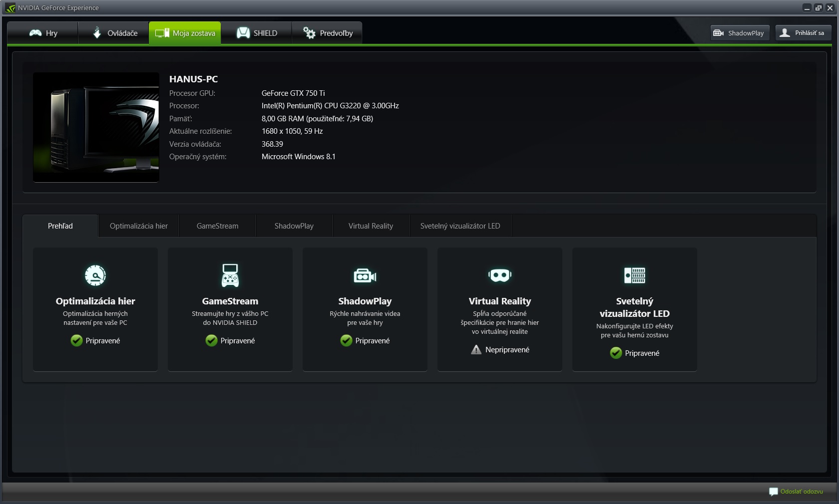Open the Hry main tab
Viewport: 839px width, 504px height.
(x=43, y=33)
